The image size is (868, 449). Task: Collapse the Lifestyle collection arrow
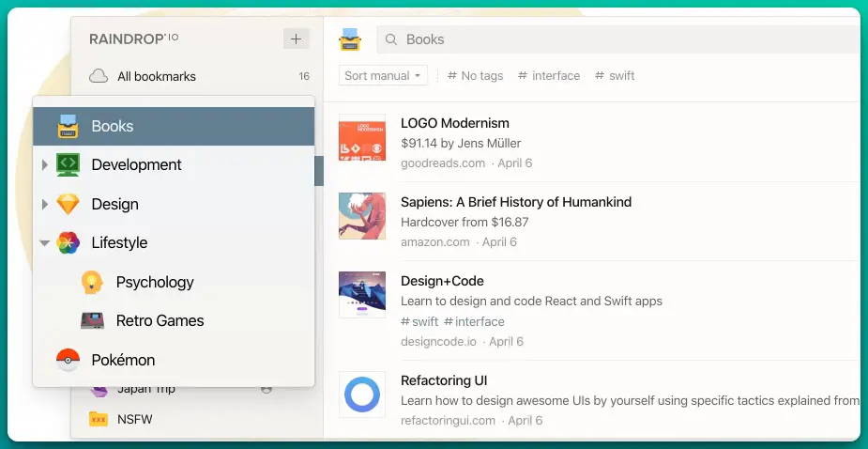point(45,242)
